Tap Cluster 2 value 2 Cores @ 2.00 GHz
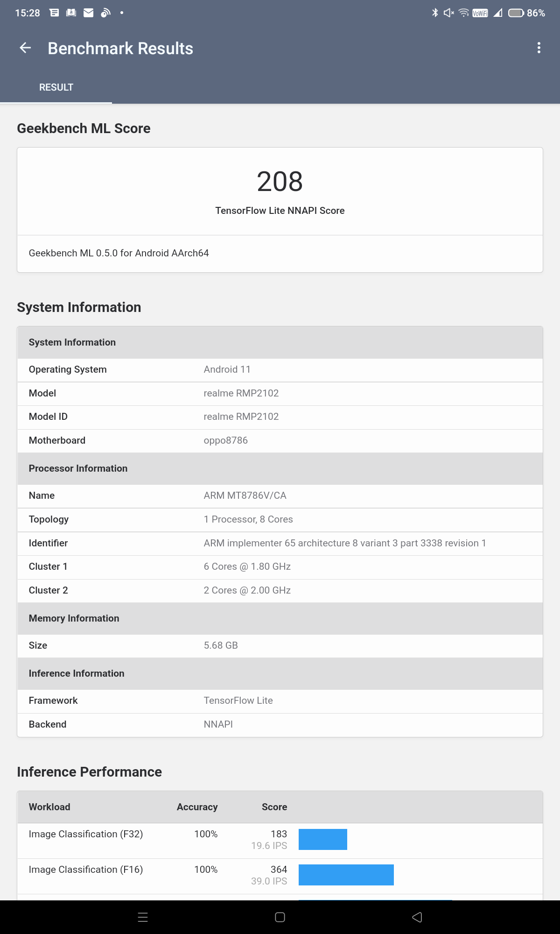 click(x=247, y=590)
